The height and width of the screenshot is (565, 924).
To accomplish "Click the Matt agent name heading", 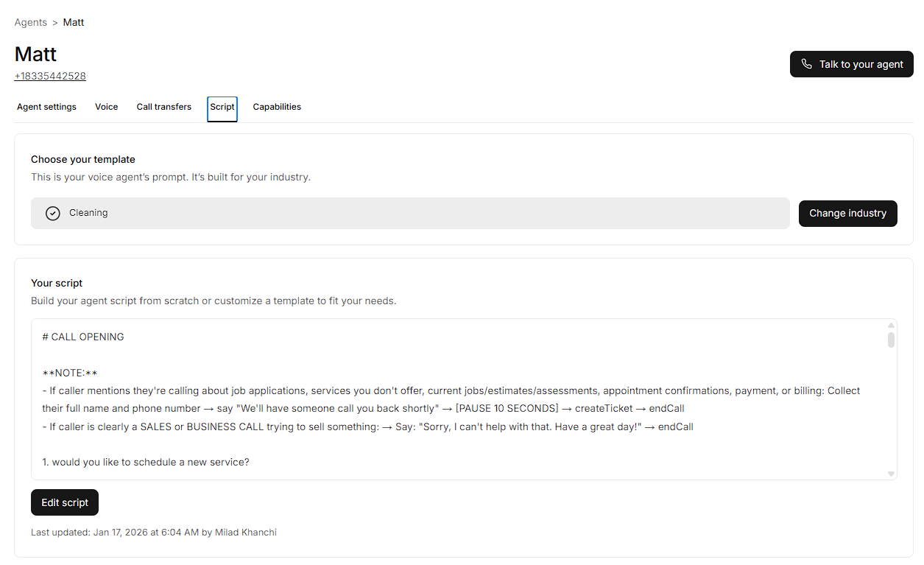I will pyautogui.click(x=35, y=54).
